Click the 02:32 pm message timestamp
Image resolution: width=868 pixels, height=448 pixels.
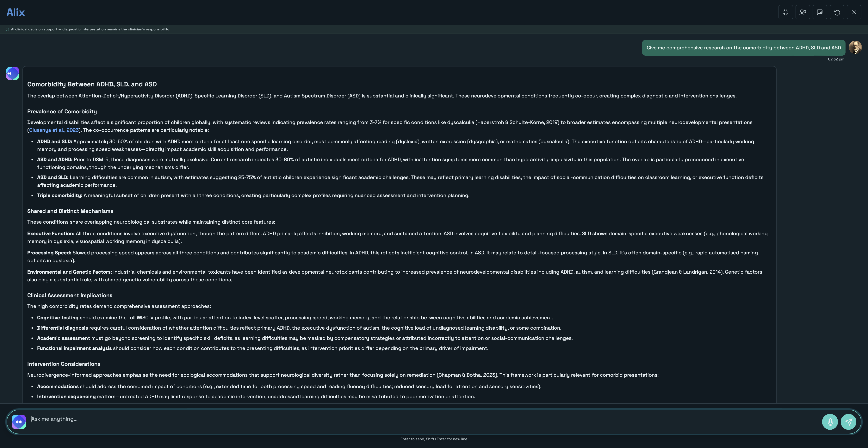836,59
